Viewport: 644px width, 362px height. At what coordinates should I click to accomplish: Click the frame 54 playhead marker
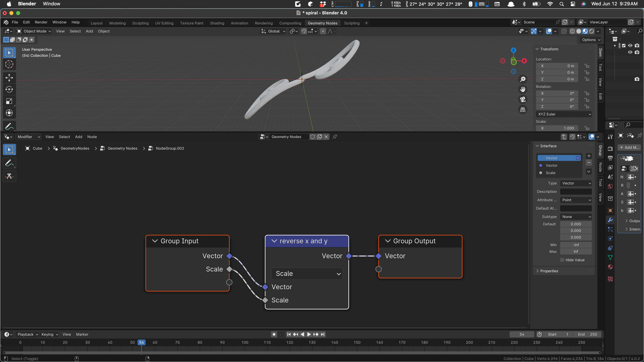point(142,342)
